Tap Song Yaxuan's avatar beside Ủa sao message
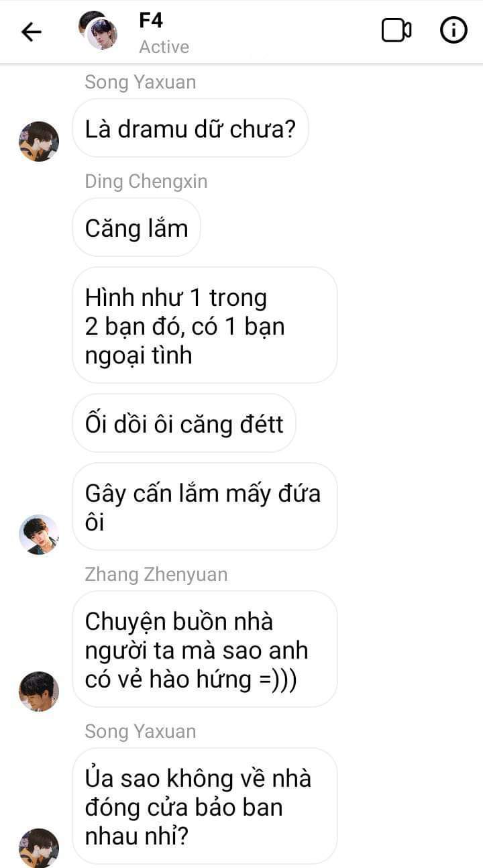Screen dimensions: 483x868 (39, 848)
